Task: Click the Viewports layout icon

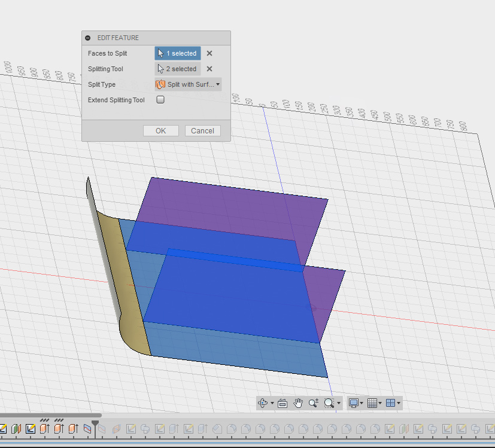Action: 390,403
